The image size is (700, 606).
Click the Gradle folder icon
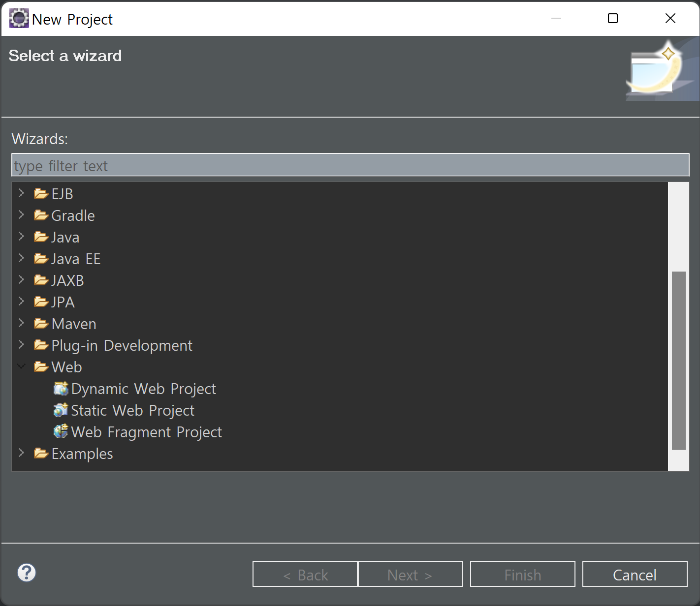(x=41, y=215)
